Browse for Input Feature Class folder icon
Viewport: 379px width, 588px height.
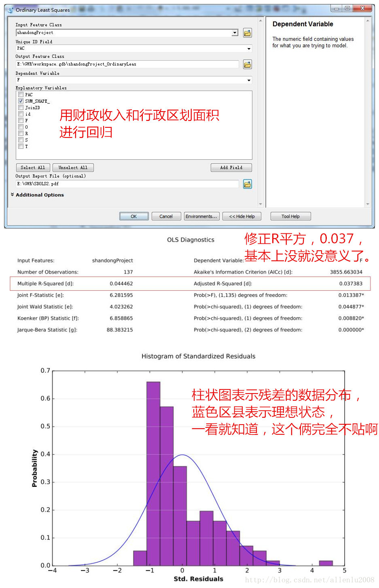pyautogui.click(x=248, y=33)
